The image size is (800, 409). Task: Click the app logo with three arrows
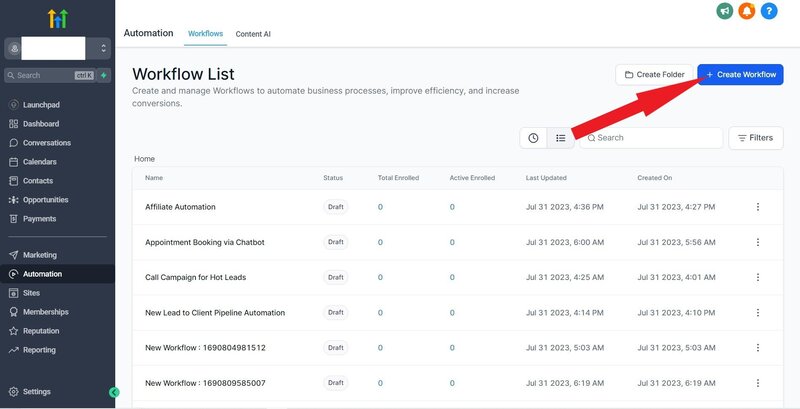pos(58,18)
